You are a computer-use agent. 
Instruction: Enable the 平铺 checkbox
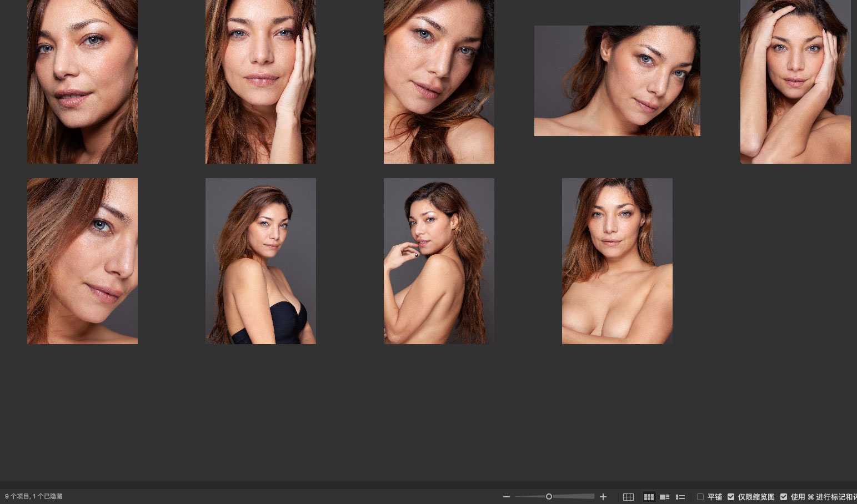coord(700,497)
